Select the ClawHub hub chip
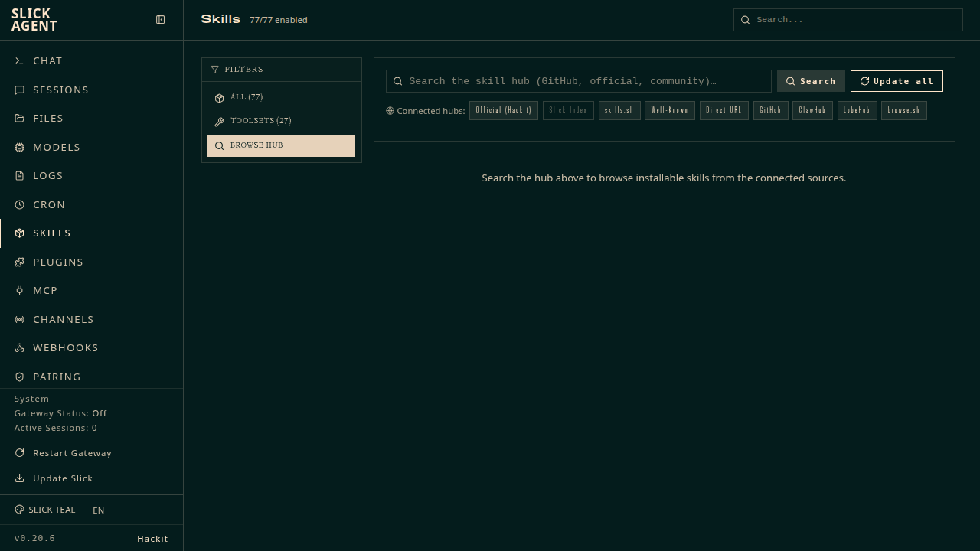This screenshot has width=980, height=551. [x=812, y=110]
